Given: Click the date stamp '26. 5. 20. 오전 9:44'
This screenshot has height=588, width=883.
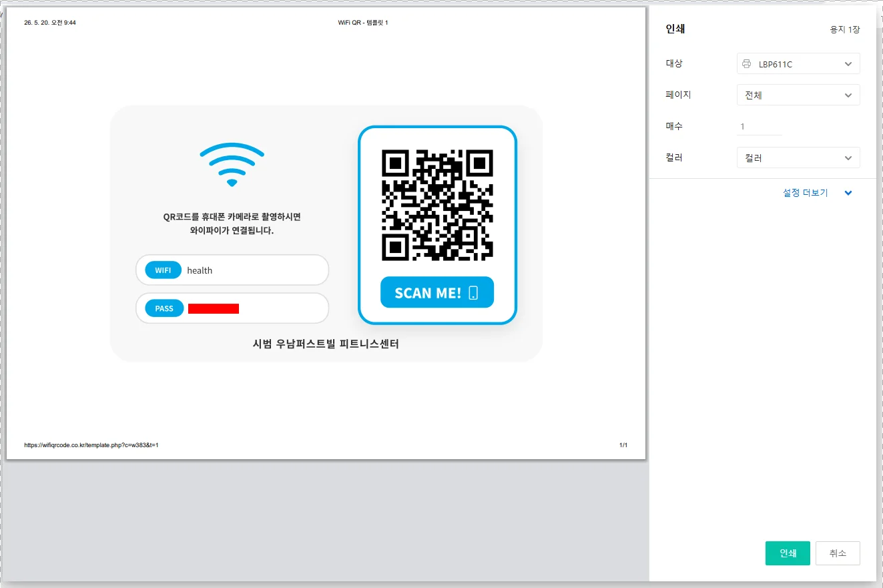Looking at the screenshot, I should (50, 23).
